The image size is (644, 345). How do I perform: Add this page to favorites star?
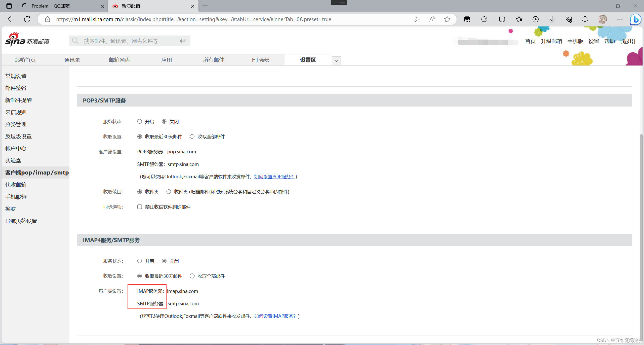tap(447, 19)
